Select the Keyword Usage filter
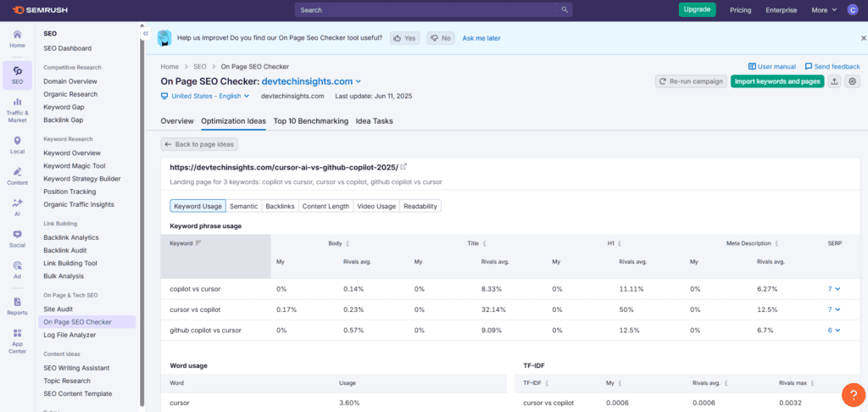868x412 pixels. click(x=197, y=206)
